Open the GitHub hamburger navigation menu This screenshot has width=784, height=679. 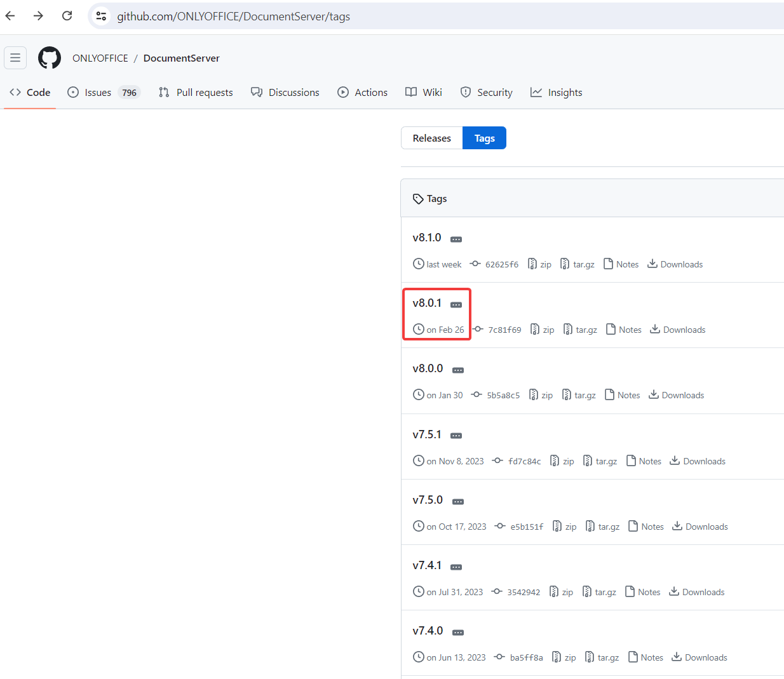click(15, 58)
